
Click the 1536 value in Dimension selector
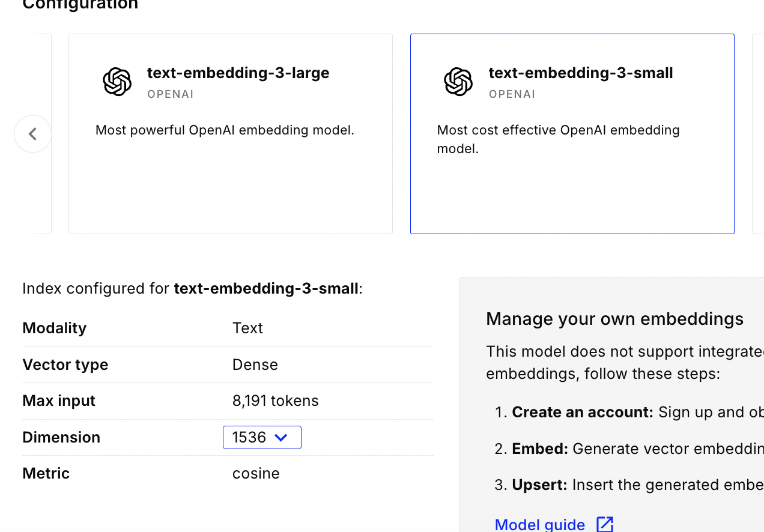click(249, 438)
